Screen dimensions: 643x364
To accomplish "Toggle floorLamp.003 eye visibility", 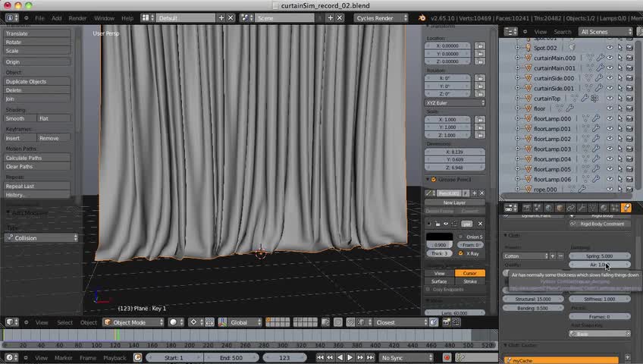I will [610, 149].
